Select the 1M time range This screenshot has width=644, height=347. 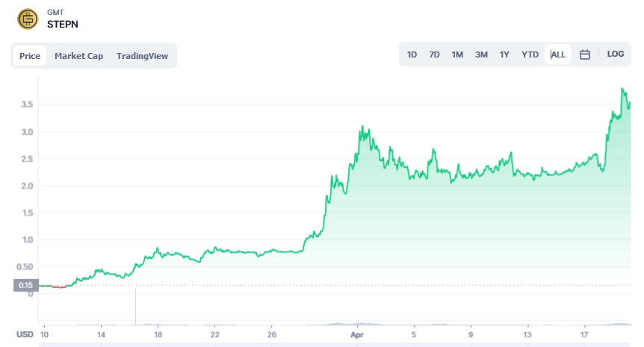click(457, 54)
